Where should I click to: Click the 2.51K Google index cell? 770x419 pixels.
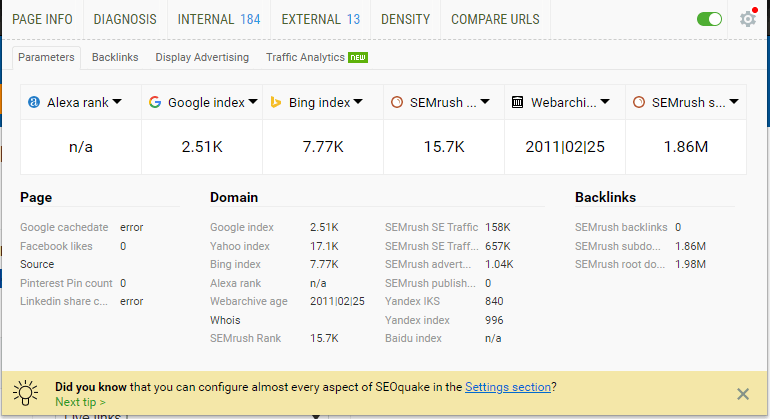click(x=202, y=147)
